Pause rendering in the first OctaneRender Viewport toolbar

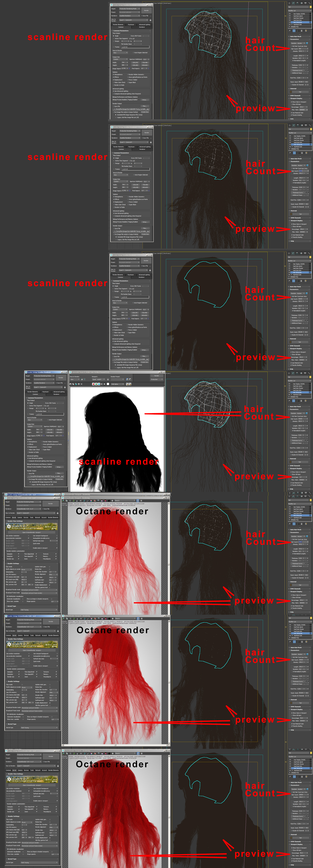coord(80,501)
